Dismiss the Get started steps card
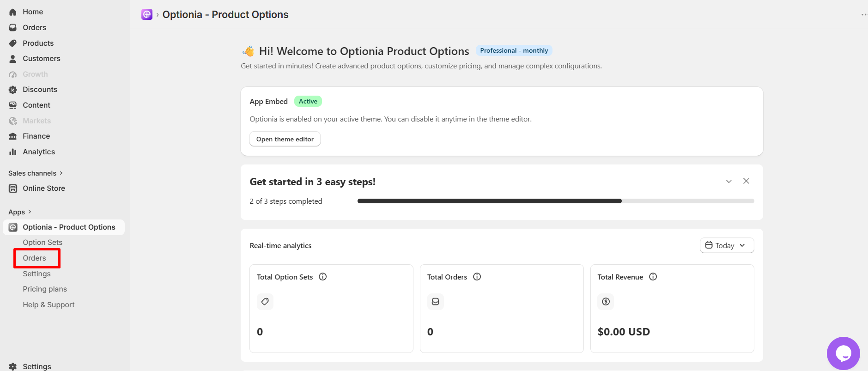This screenshot has width=868, height=371. click(746, 181)
